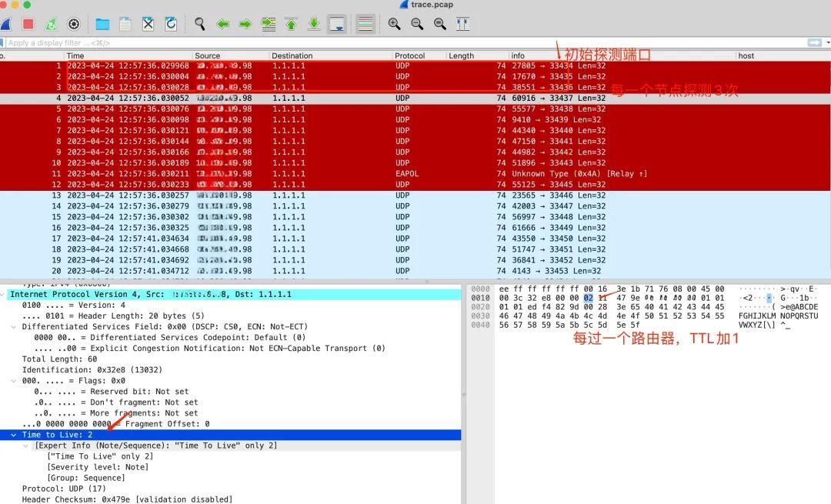This screenshot has width=831, height=504.
Task: Start a new live capture
Action: (x=6, y=24)
